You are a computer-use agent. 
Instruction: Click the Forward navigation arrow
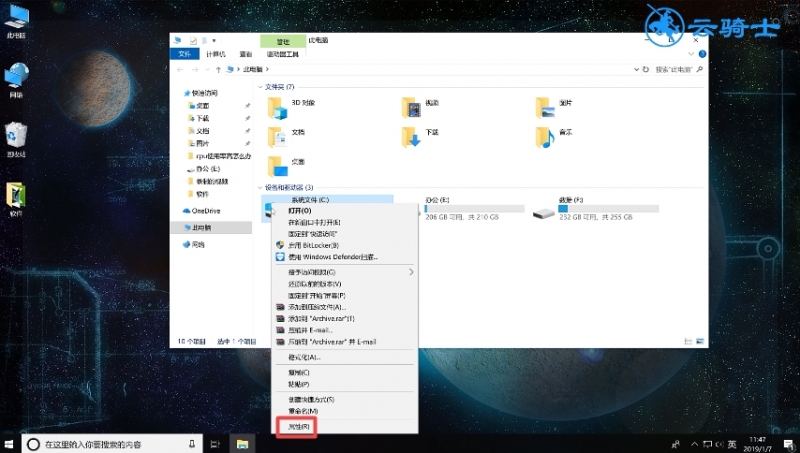(x=195, y=69)
